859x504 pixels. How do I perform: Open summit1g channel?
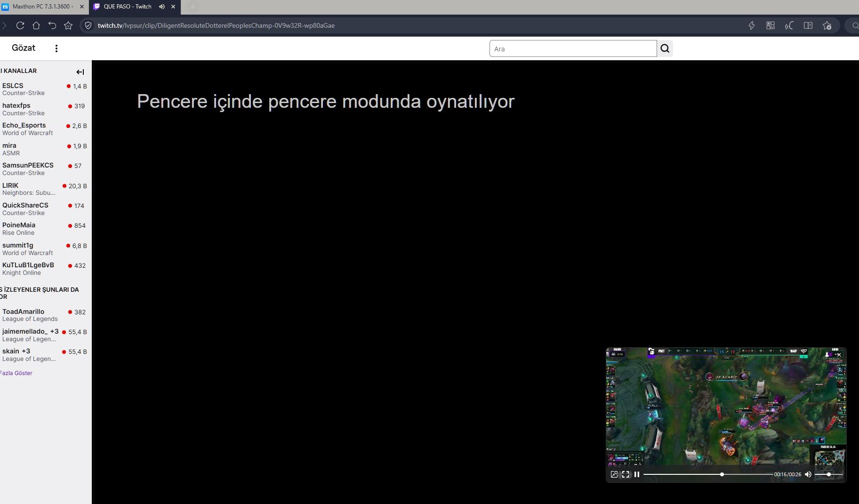45,249
